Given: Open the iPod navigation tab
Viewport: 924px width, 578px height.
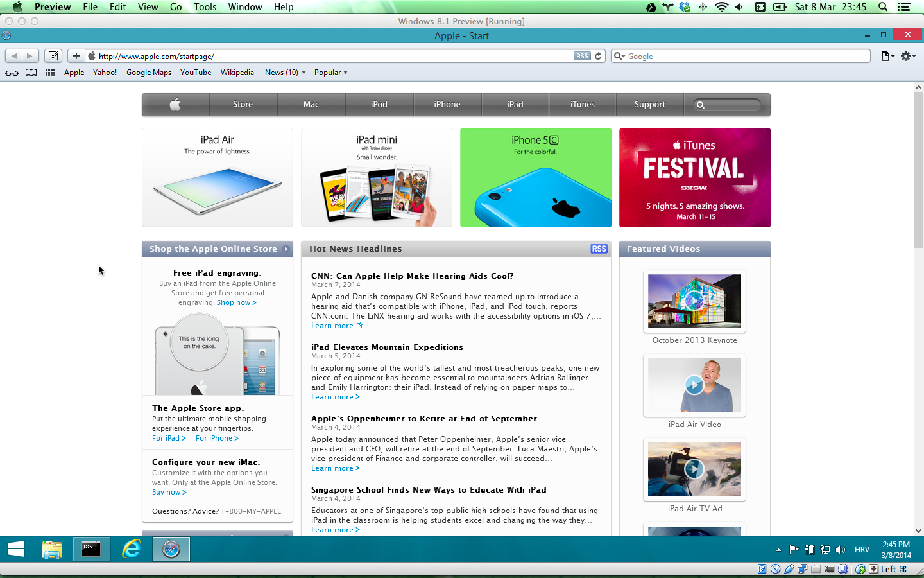Looking at the screenshot, I should tap(379, 104).
